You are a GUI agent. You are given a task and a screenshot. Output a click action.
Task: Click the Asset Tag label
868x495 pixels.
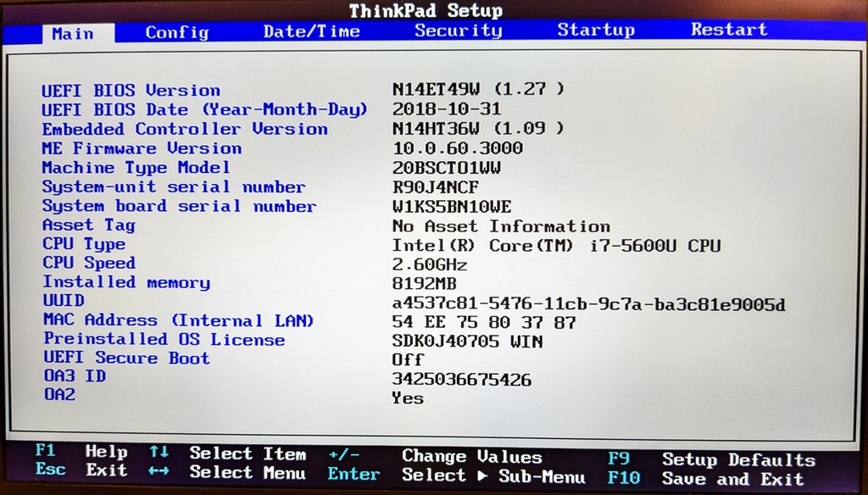click(x=88, y=225)
